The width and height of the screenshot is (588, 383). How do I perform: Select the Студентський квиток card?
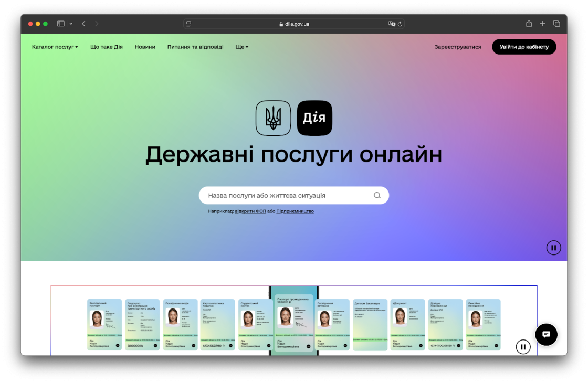pyautogui.click(x=256, y=325)
